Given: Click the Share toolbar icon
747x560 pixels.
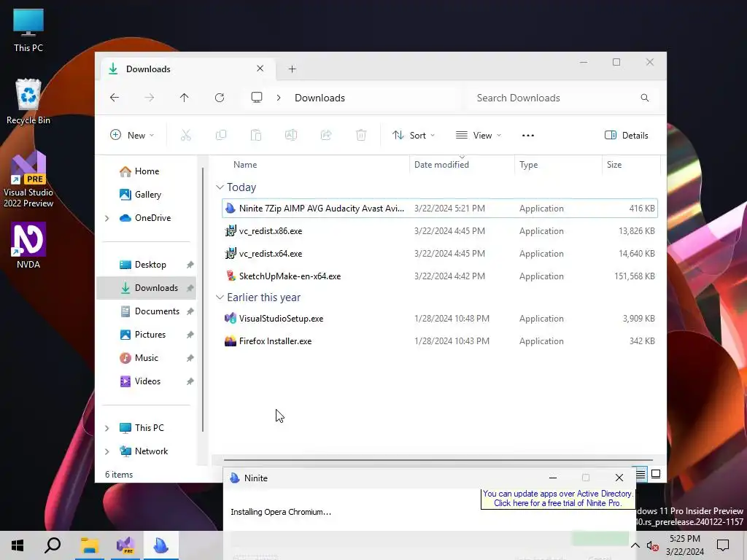Looking at the screenshot, I should (326, 135).
